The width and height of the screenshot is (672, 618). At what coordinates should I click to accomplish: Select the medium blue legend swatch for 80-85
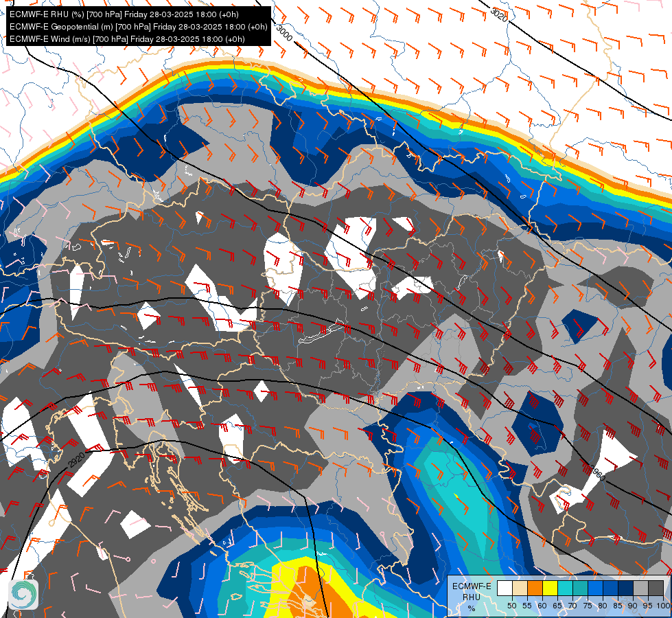pos(610,588)
